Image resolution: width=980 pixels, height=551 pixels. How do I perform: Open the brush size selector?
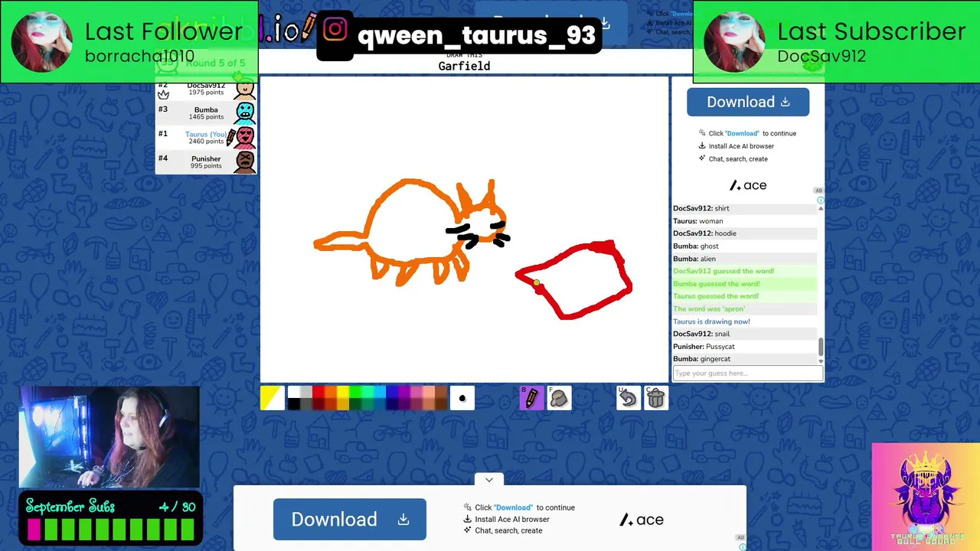pyautogui.click(x=462, y=398)
